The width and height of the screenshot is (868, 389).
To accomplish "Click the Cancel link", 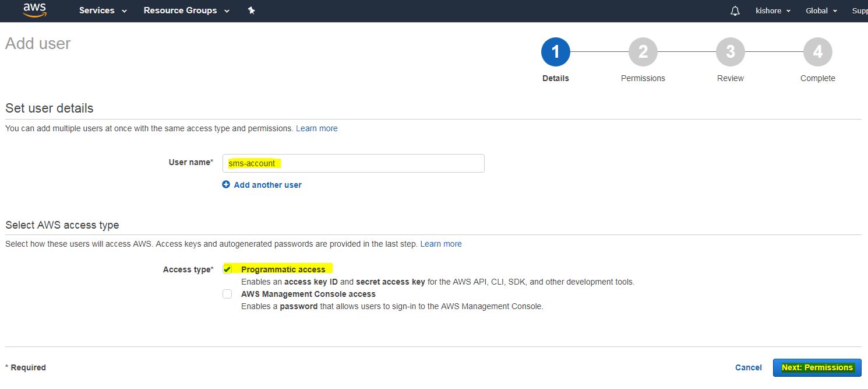I will [748, 367].
